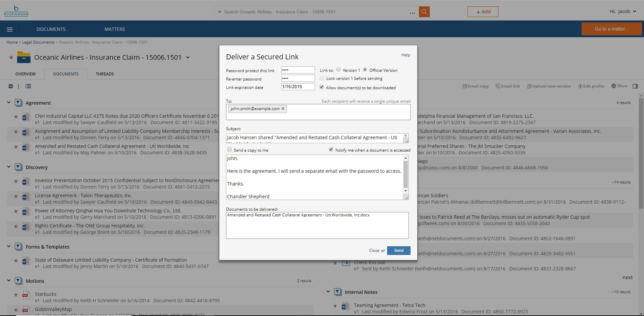Click Word icon of Power of Attorney document
The height and width of the screenshot is (316, 644).
(25, 212)
